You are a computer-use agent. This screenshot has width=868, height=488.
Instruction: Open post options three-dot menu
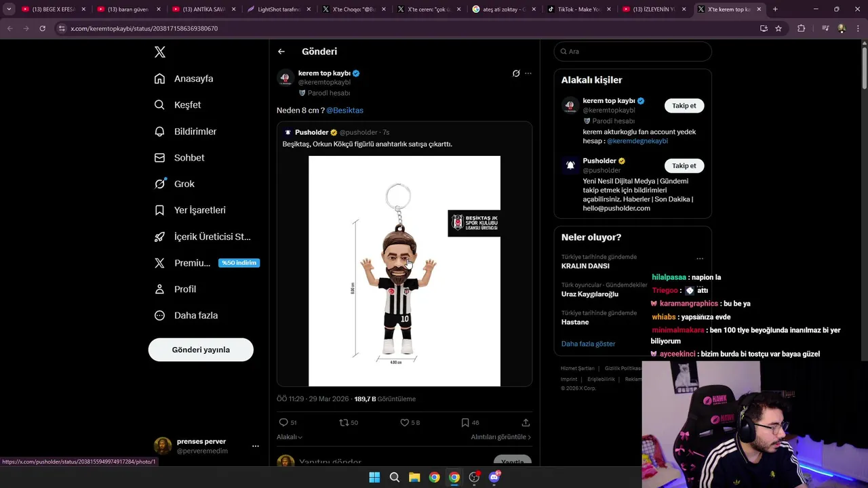coord(528,73)
